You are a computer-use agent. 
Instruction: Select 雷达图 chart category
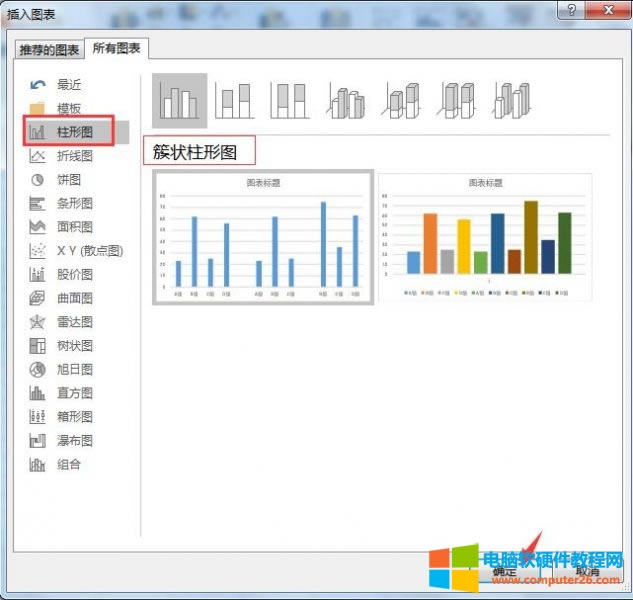tap(74, 322)
